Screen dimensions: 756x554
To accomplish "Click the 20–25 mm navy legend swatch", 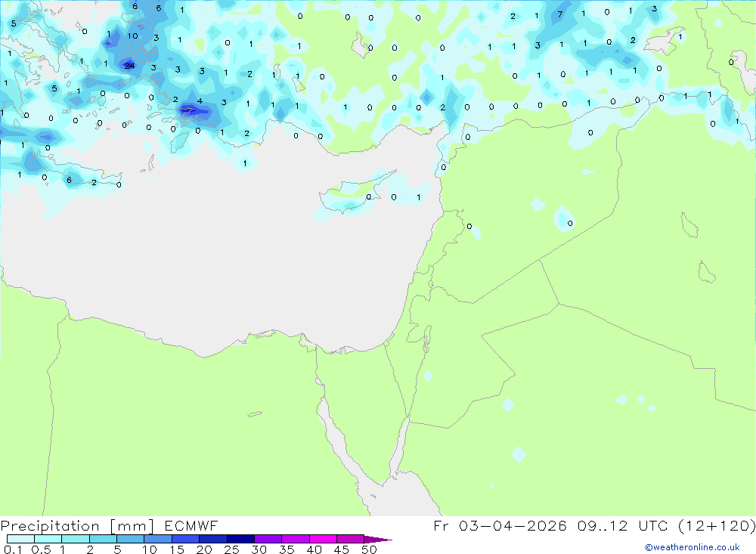I will click(x=212, y=539).
